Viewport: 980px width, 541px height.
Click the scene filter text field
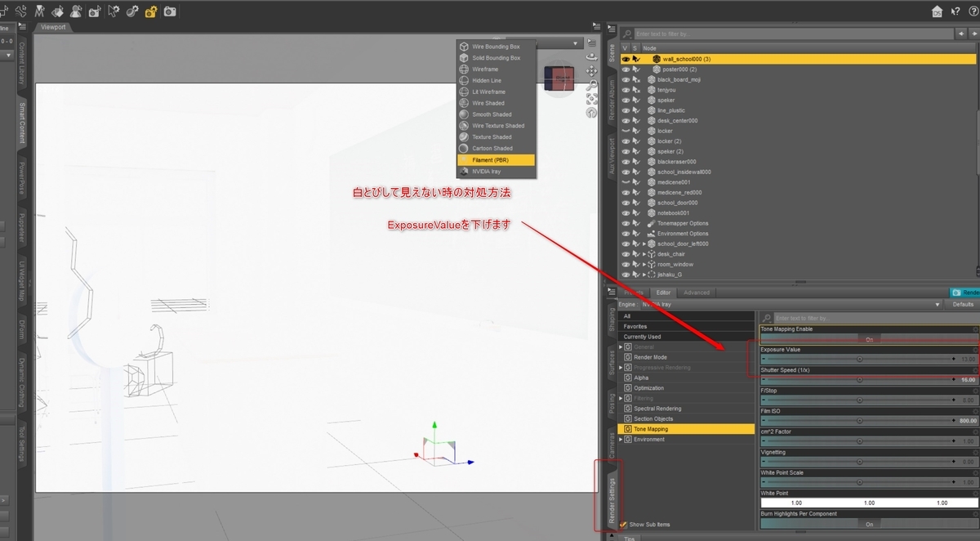pyautogui.click(x=794, y=34)
